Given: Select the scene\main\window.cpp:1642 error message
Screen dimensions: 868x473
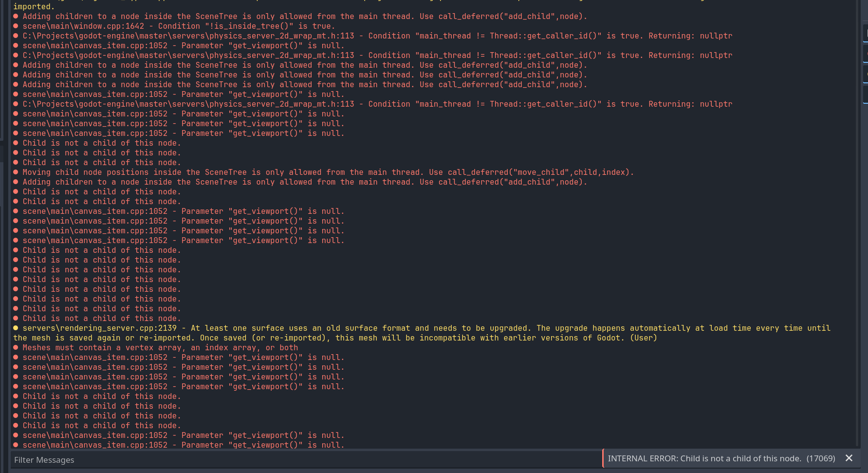Looking at the screenshot, I should [178, 26].
